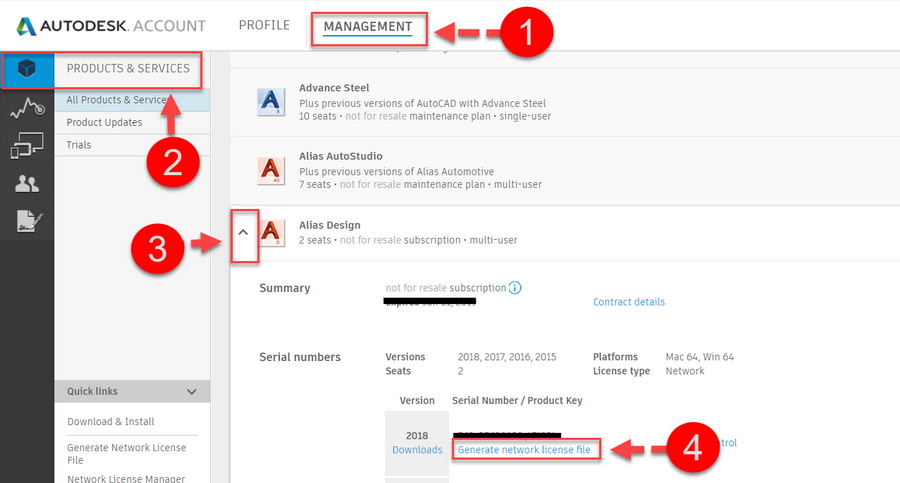Click the Advance Steel product icon
This screenshot has width=900, height=483.
[270, 102]
